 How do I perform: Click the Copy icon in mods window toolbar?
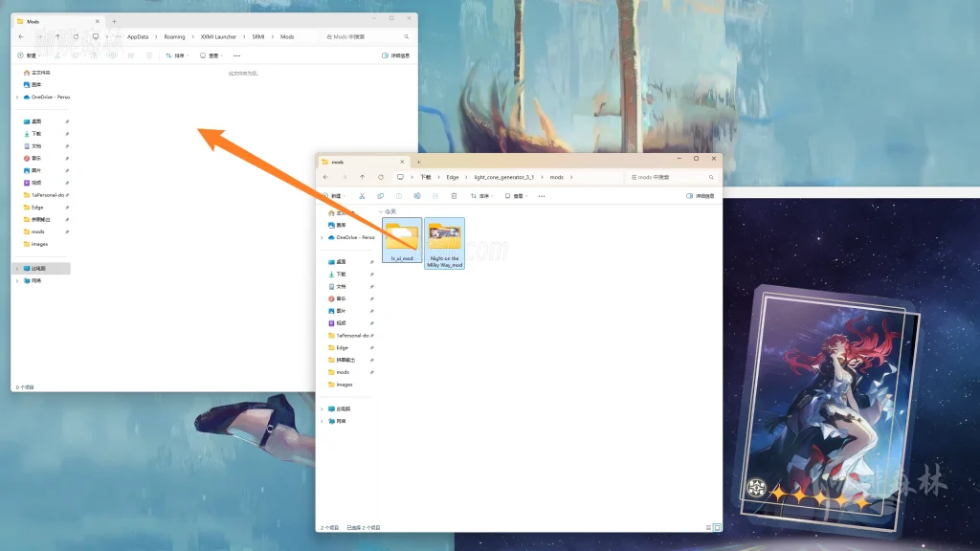pyautogui.click(x=380, y=196)
